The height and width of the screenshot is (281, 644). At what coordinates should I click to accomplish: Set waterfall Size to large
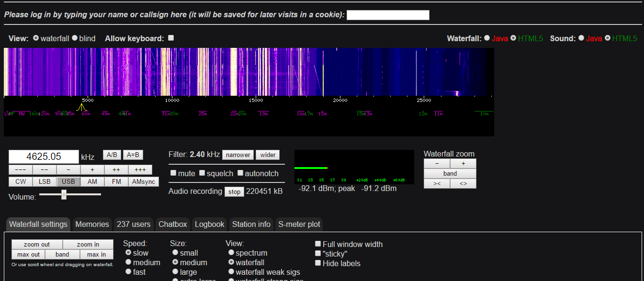click(175, 271)
